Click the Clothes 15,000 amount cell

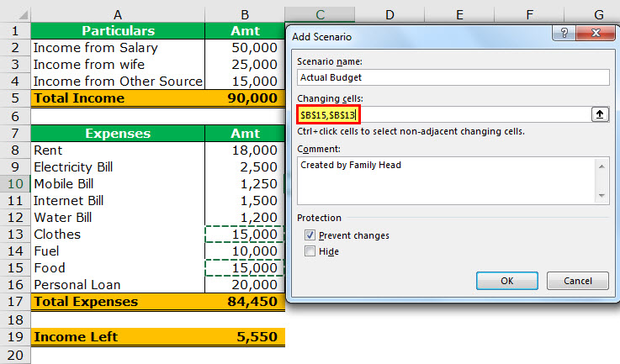pos(245,235)
